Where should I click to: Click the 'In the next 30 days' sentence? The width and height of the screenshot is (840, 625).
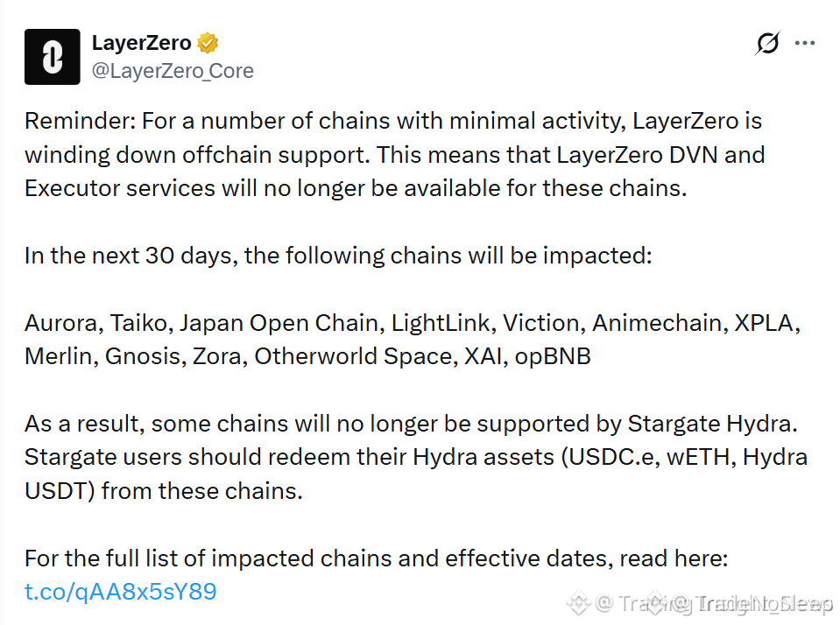pos(338,256)
